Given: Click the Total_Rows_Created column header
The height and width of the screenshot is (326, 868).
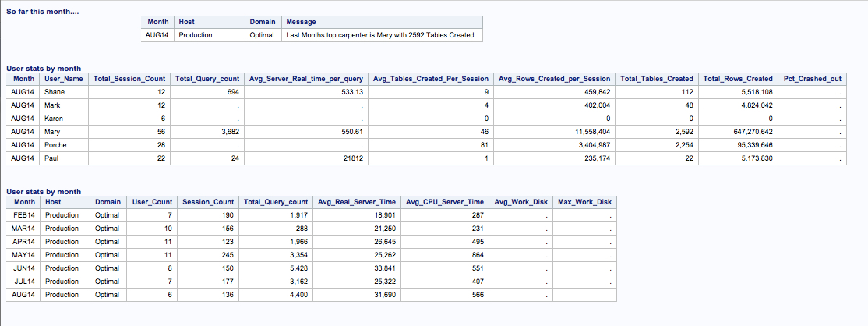Looking at the screenshot, I should [738, 79].
